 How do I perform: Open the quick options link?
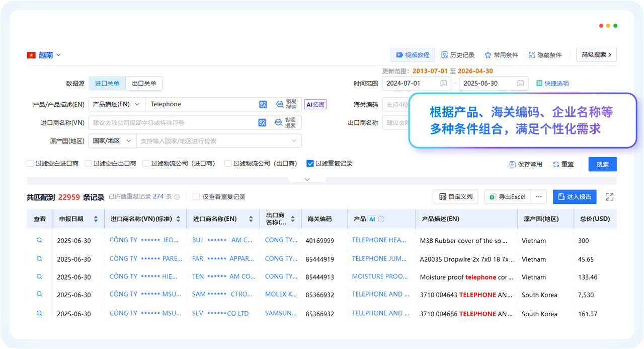point(552,84)
